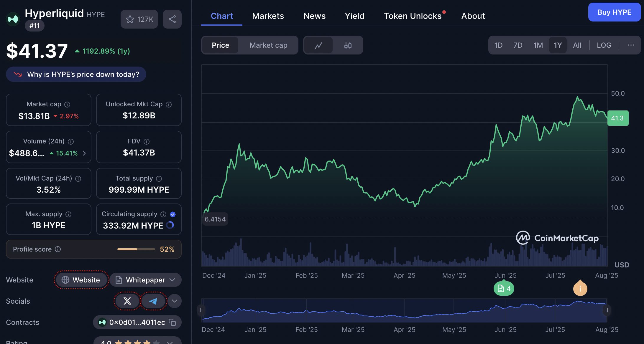
Task: Add HYPE to watchlist with star button
Action: click(x=139, y=19)
